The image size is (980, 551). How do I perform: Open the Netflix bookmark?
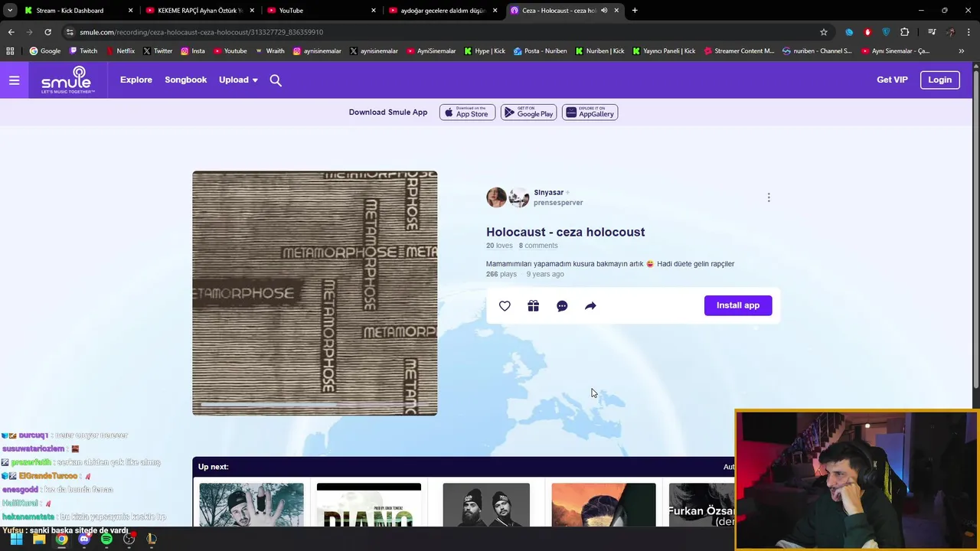tap(120, 51)
